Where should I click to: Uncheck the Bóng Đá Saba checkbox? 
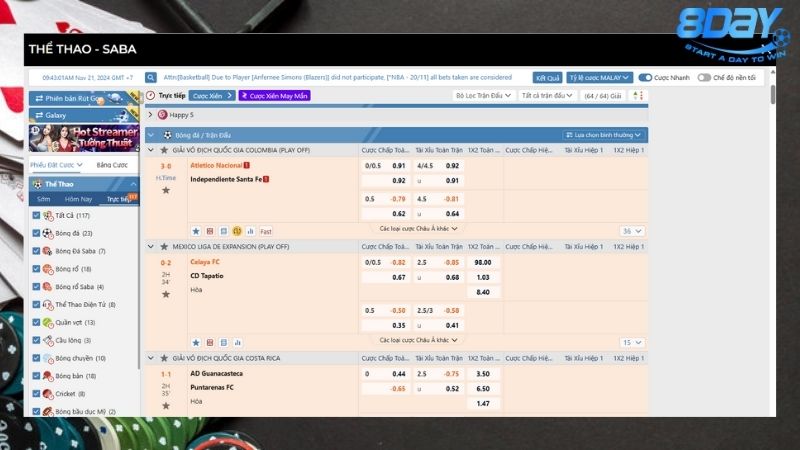[36, 251]
